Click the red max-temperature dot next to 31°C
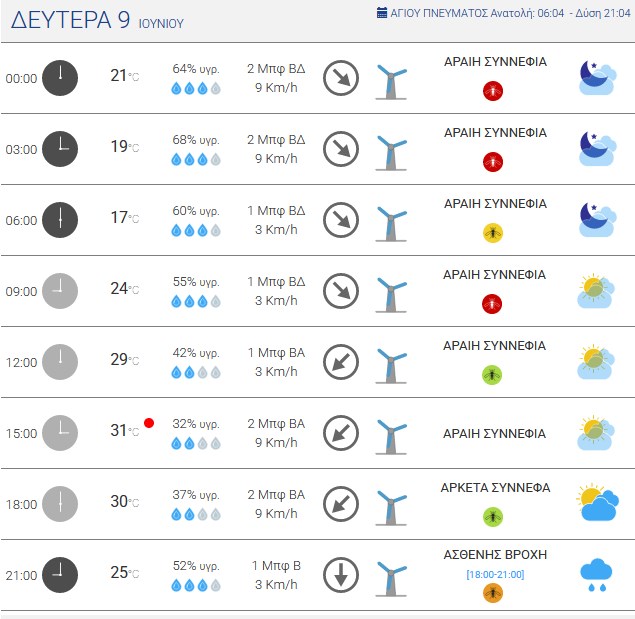The width and height of the screenshot is (635, 619). [149, 423]
